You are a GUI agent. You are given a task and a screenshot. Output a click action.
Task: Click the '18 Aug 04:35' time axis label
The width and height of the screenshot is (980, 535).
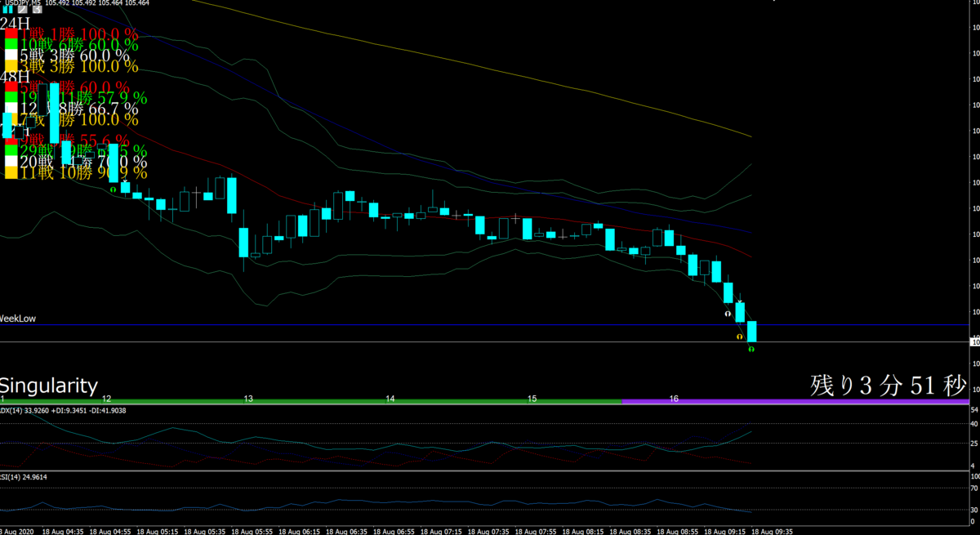point(63,530)
